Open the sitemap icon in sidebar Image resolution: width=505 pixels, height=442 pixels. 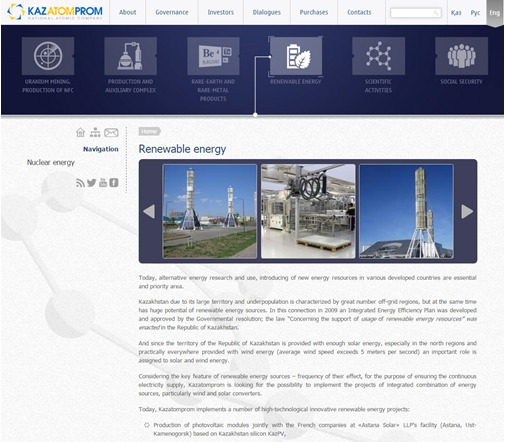[95, 132]
